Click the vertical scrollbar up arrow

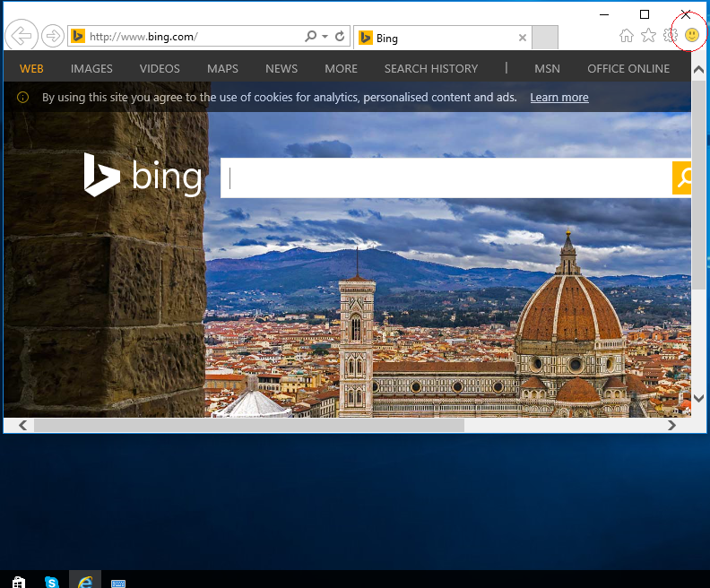tap(698, 69)
